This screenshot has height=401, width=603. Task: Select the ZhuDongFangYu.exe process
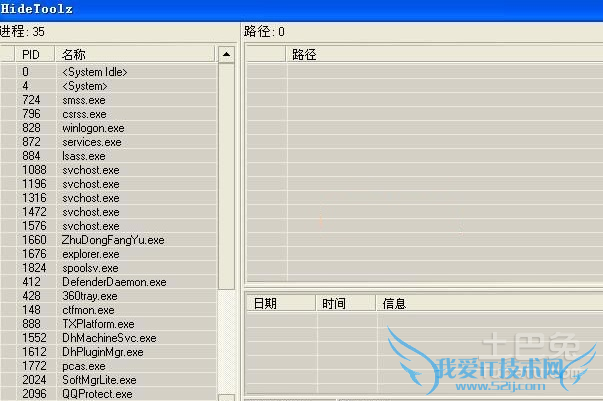click(x=108, y=240)
